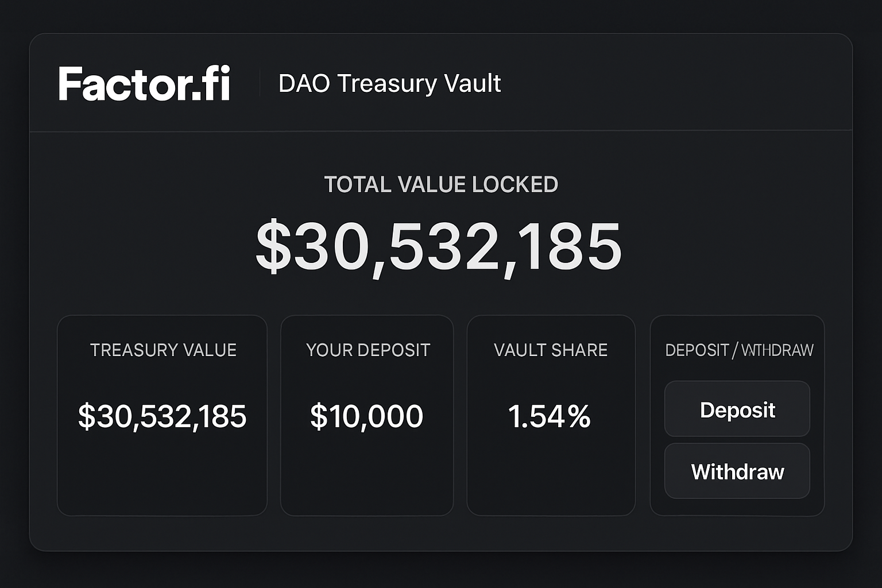Click the Deposit button
This screenshot has width=882, height=588.
click(737, 409)
